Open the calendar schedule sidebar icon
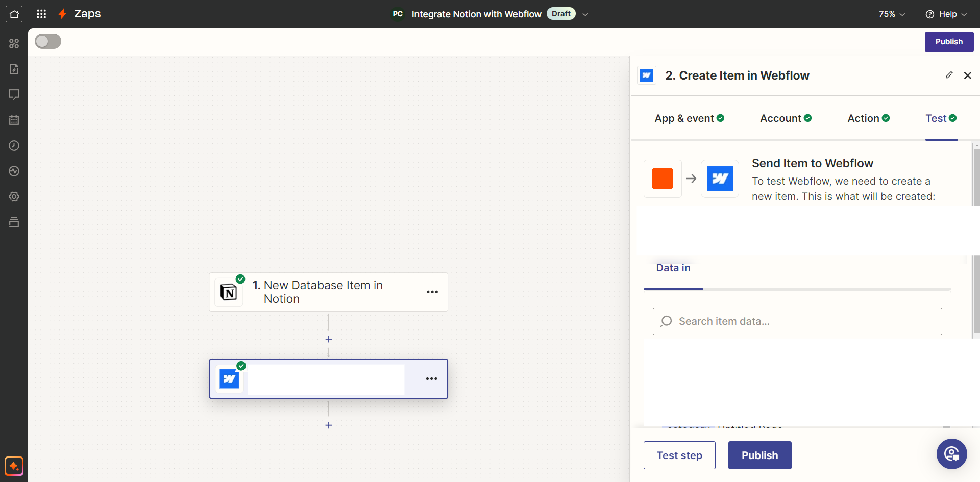 [x=14, y=120]
